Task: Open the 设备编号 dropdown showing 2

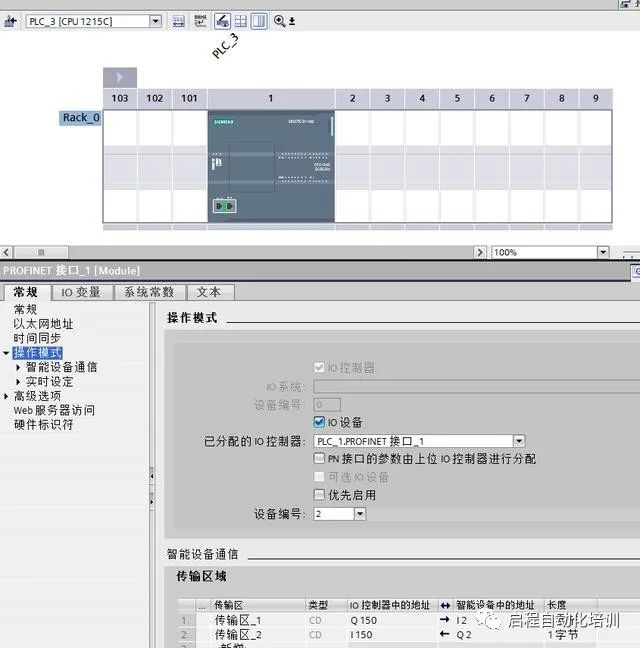Action: (x=360, y=514)
